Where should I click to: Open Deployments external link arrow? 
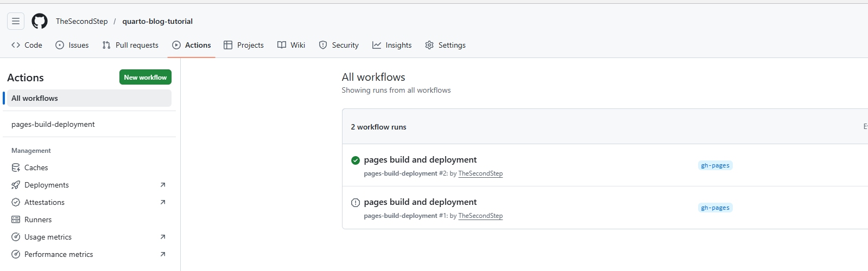163,185
